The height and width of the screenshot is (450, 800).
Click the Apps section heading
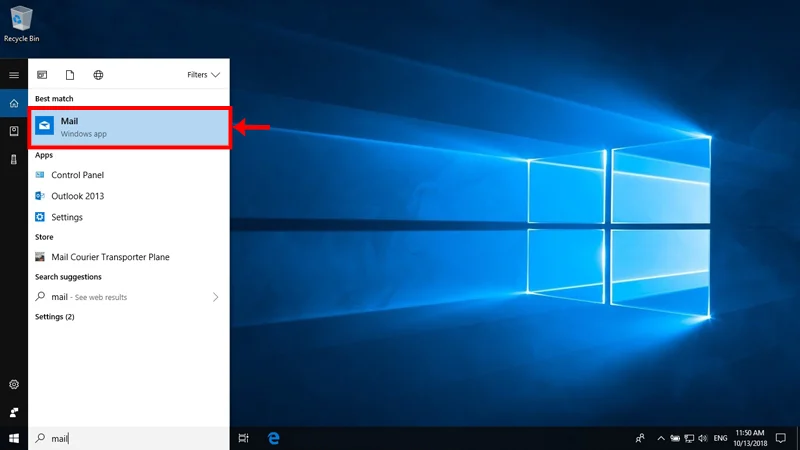click(44, 155)
